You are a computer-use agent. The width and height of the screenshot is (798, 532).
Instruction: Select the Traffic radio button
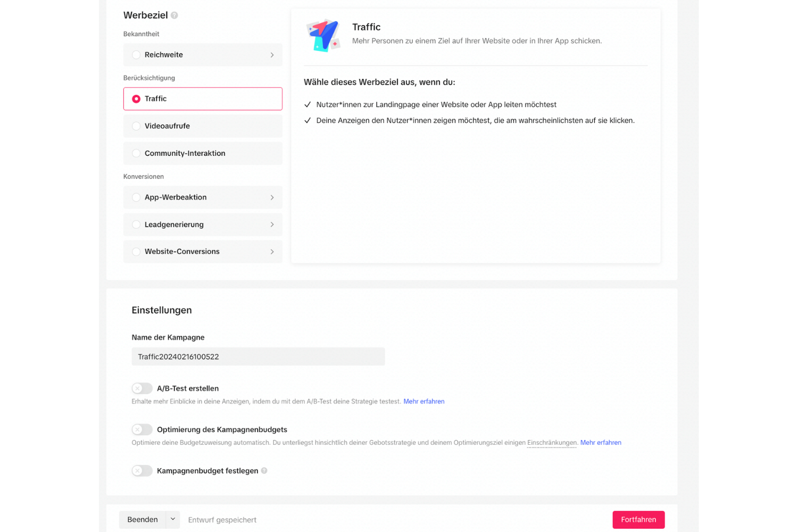[x=136, y=99]
